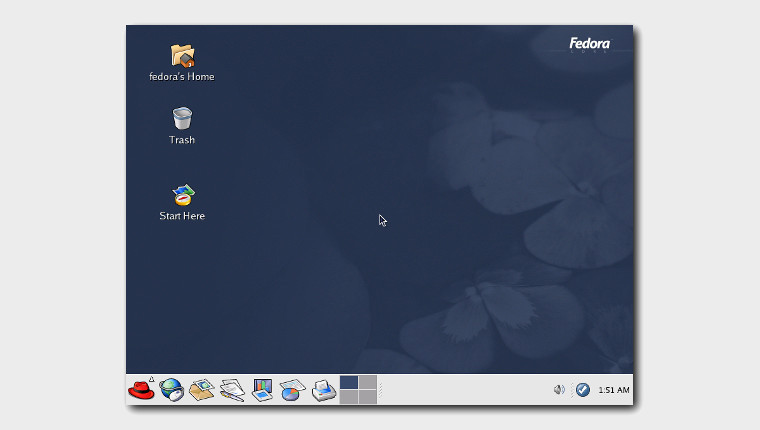This screenshot has width=760, height=430.
Task: Launch the word processor icon
Action: coord(232,390)
